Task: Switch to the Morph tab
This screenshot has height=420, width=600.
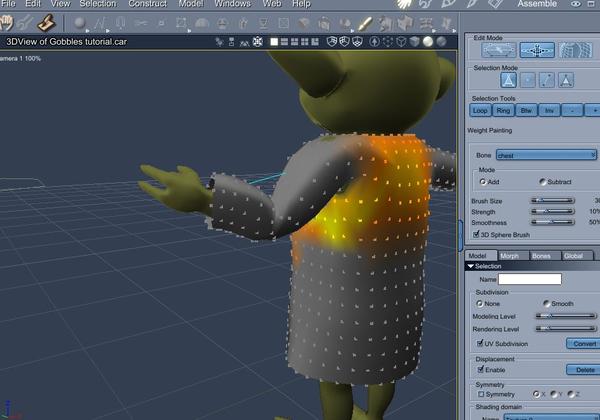Action: [513, 256]
